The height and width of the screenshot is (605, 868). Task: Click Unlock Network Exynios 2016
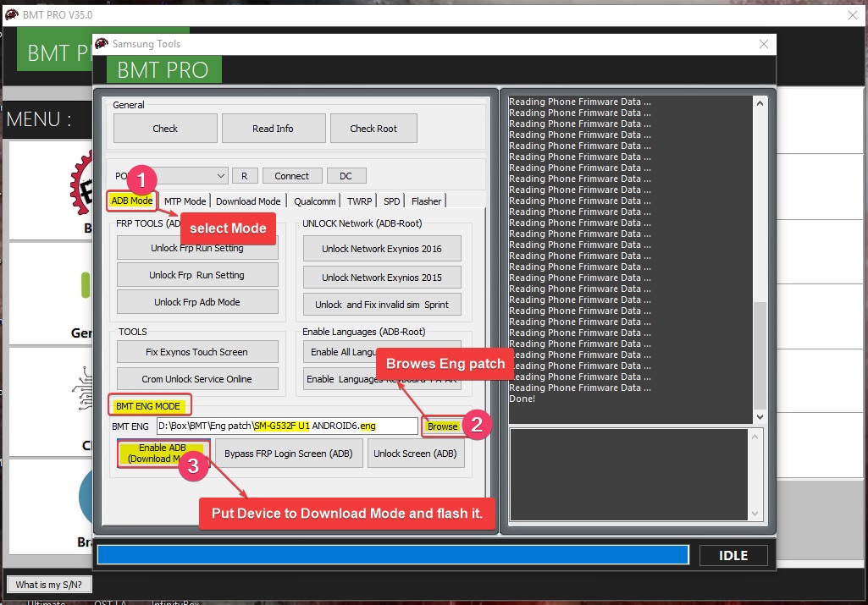pos(382,249)
